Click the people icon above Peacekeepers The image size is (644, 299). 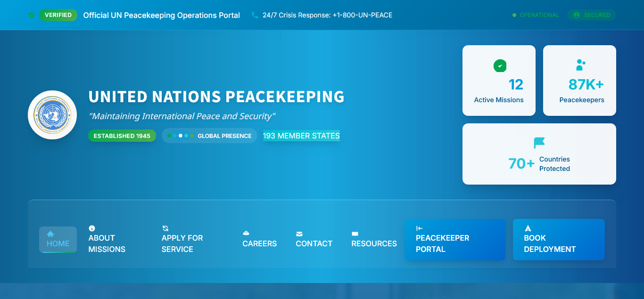(x=580, y=65)
